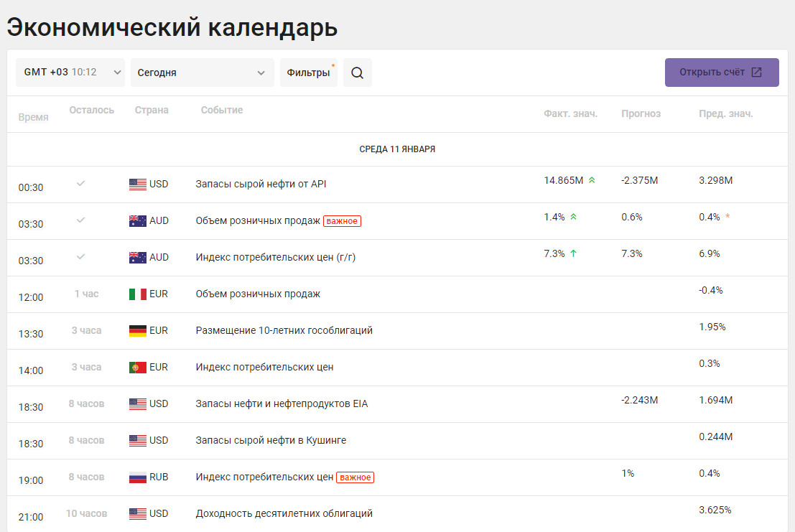
Task: Click the 19:00 time cell
Action: point(31,480)
